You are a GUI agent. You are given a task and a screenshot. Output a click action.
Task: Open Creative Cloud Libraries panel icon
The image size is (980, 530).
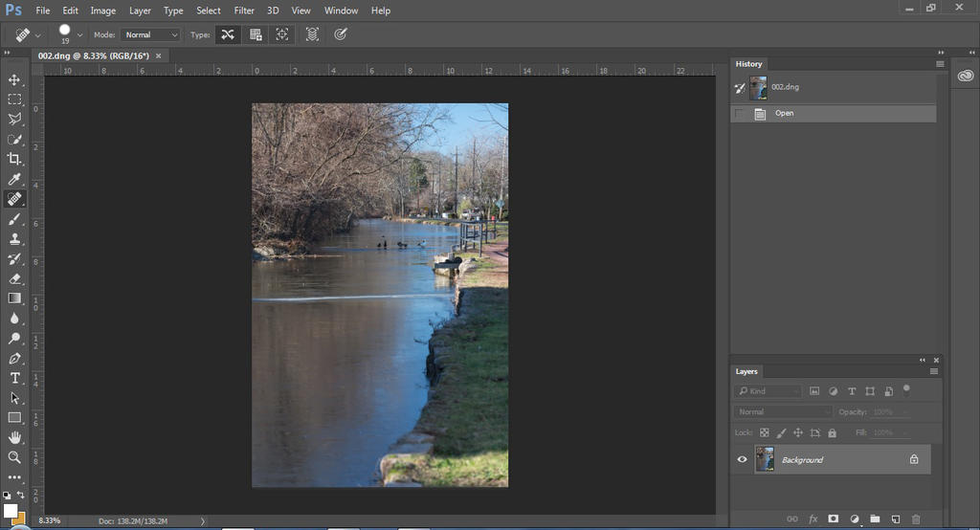965,77
